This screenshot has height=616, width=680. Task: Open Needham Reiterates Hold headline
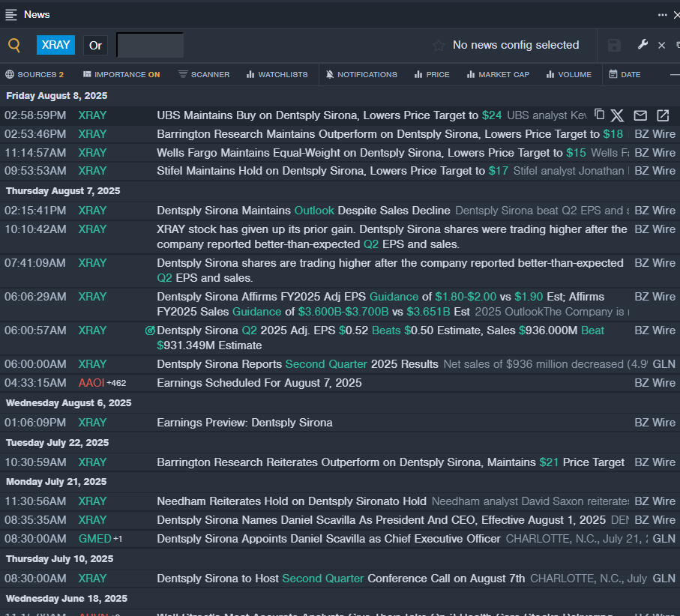tap(292, 501)
